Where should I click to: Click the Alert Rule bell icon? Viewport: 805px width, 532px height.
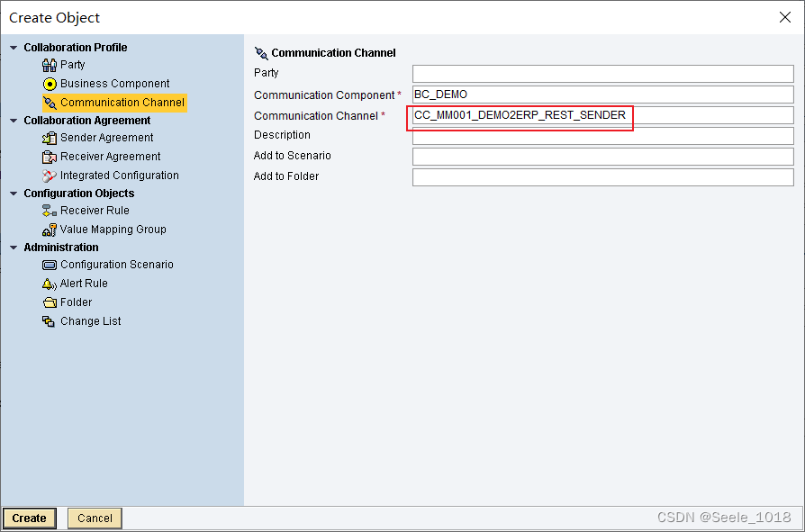click(50, 284)
